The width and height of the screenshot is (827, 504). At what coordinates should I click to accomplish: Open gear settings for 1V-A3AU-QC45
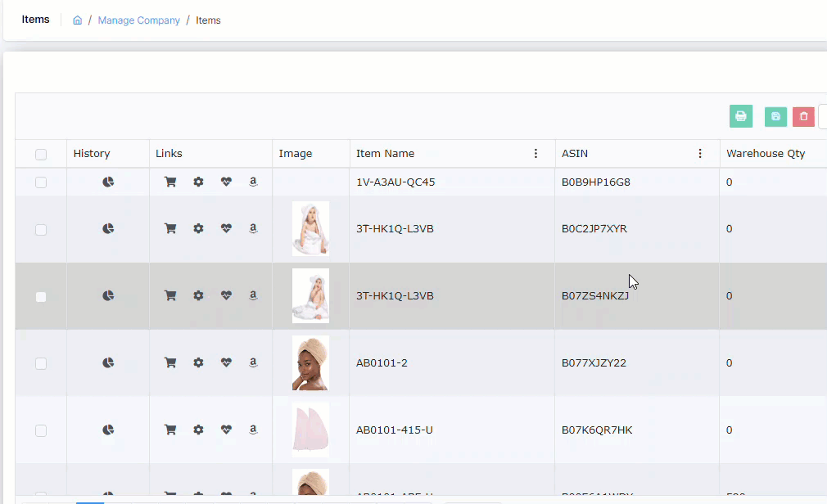198,182
